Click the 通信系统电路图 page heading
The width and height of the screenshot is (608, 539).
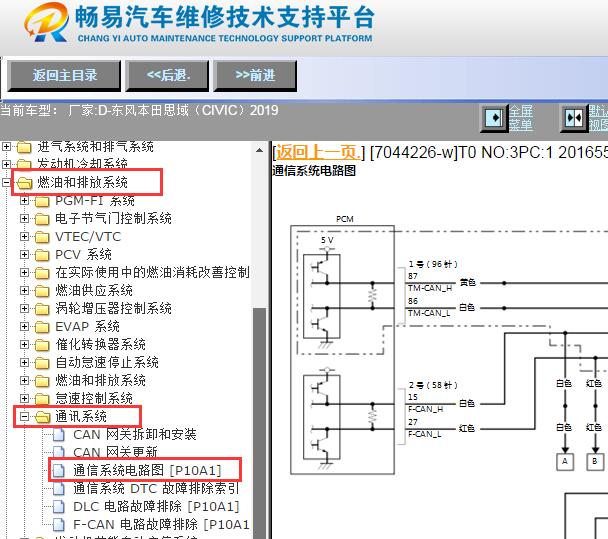coord(314,171)
